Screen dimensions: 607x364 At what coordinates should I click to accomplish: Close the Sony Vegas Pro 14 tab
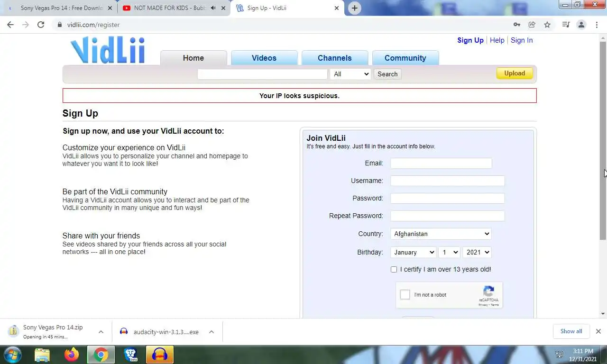click(110, 8)
